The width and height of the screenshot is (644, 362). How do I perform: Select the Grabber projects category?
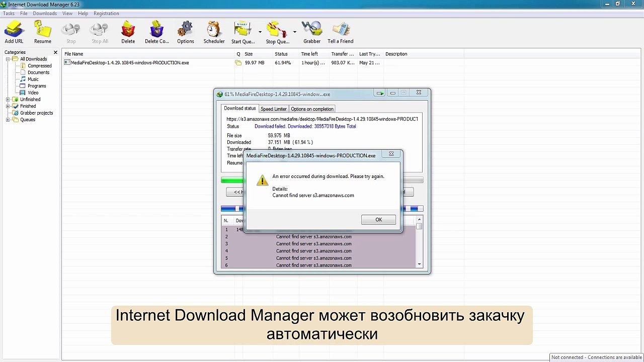click(36, 113)
